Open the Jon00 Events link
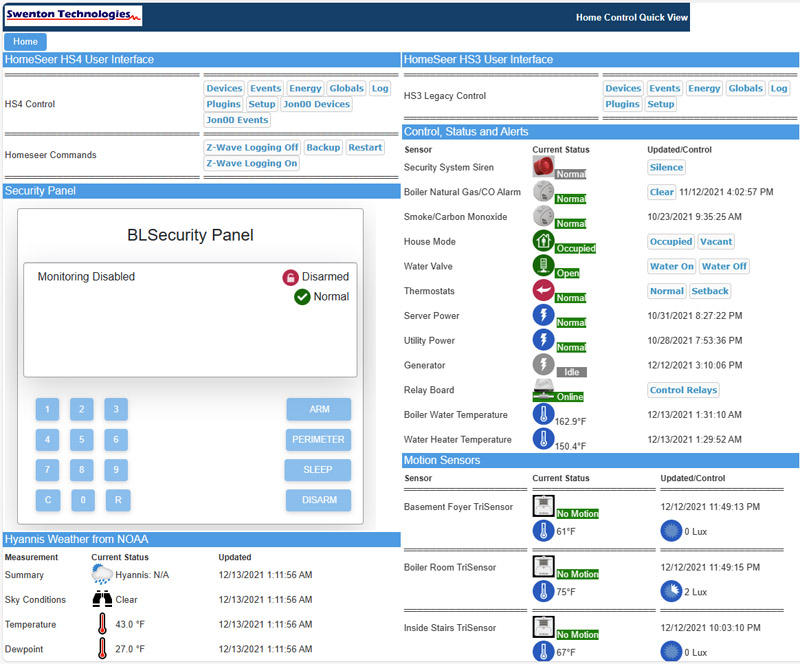Image resolution: width=800 pixels, height=664 pixels. 237,120
